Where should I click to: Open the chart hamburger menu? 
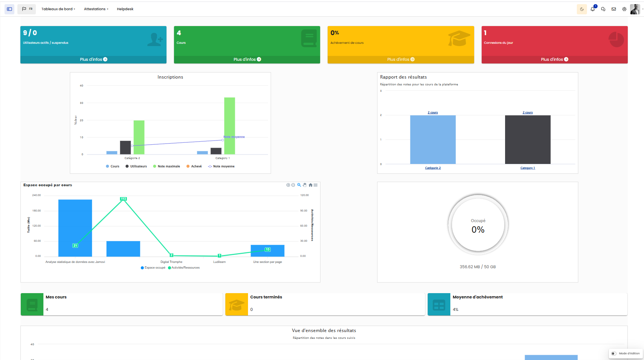click(x=316, y=185)
